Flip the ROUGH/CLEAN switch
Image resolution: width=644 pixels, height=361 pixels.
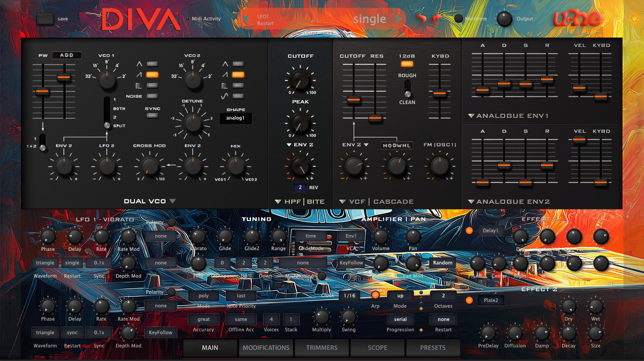click(x=407, y=89)
